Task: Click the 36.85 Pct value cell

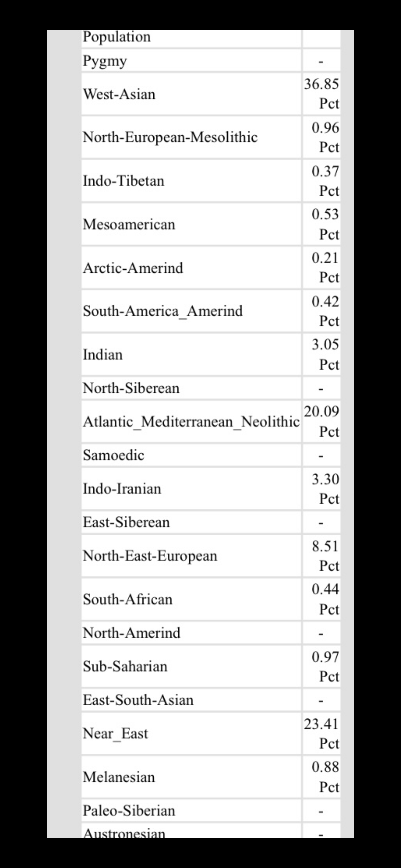Action: pyautogui.click(x=321, y=94)
